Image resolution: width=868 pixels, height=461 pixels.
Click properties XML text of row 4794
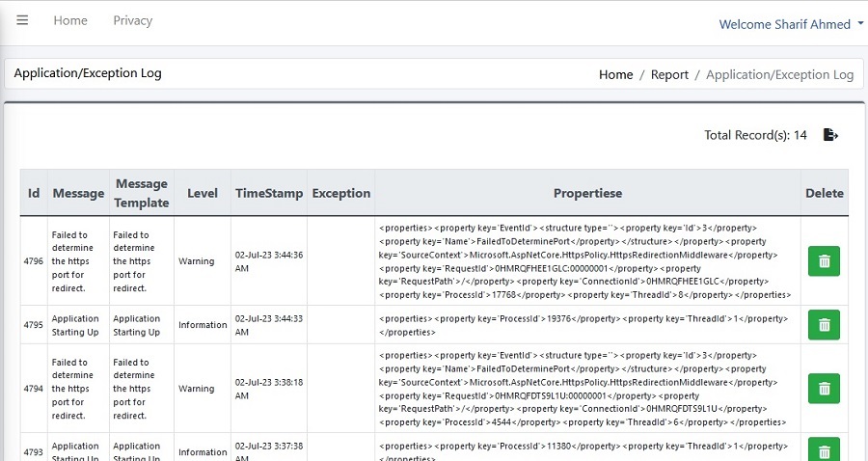tap(582, 389)
